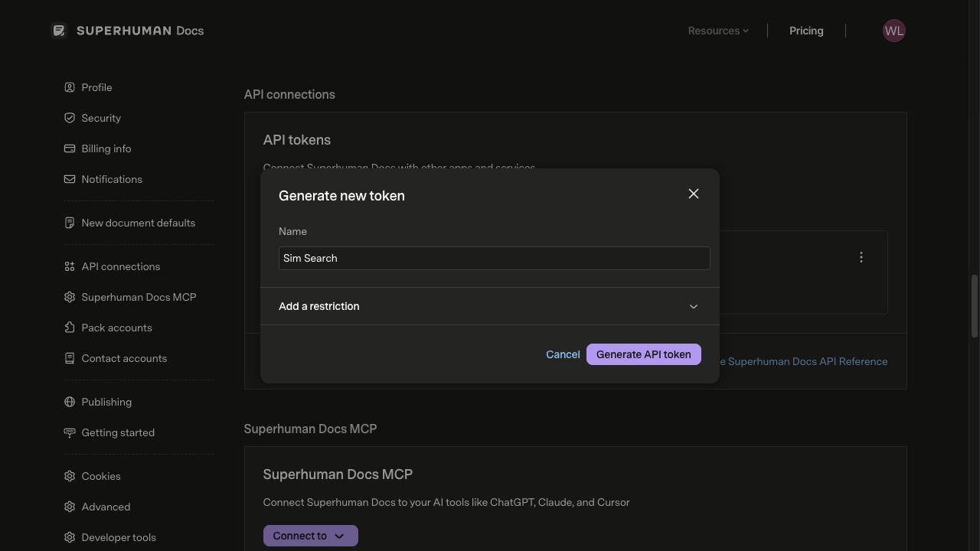Click the Superhuman Docs logo icon
Screen dimensions: 980x551
tap(59, 31)
